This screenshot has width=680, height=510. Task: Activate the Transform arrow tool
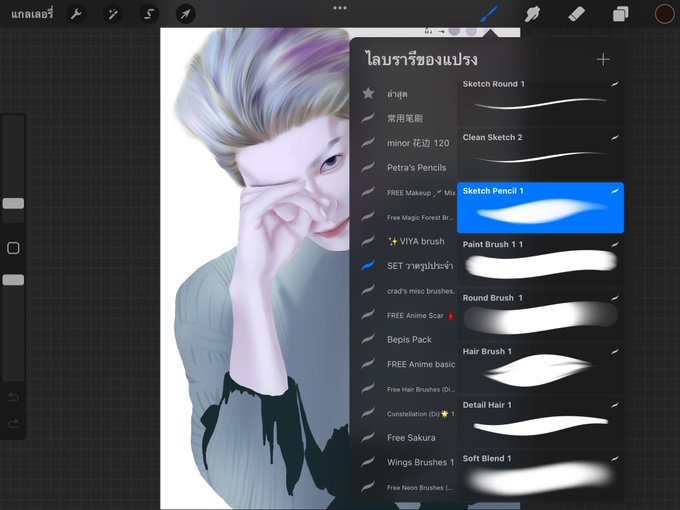(185, 14)
